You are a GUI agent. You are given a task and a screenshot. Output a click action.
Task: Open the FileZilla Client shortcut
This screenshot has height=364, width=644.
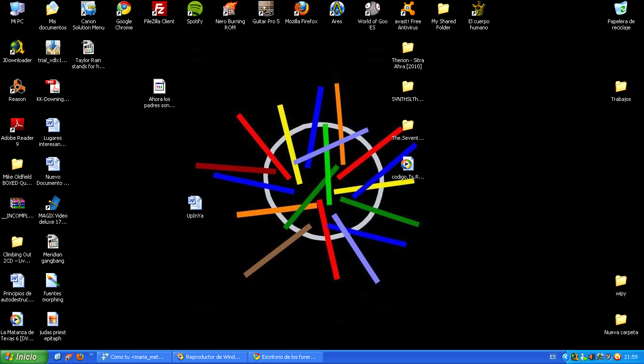pyautogui.click(x=159, y=13)
